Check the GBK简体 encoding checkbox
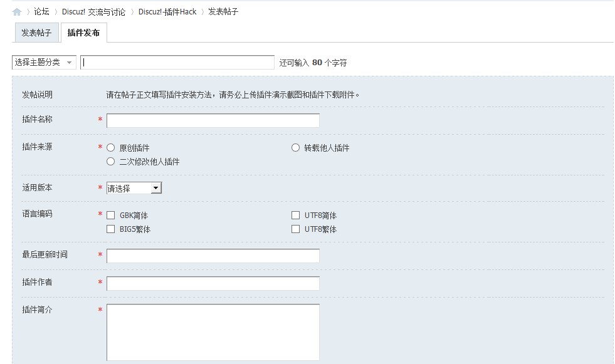 pyautogui.click(x=110, y=215)
